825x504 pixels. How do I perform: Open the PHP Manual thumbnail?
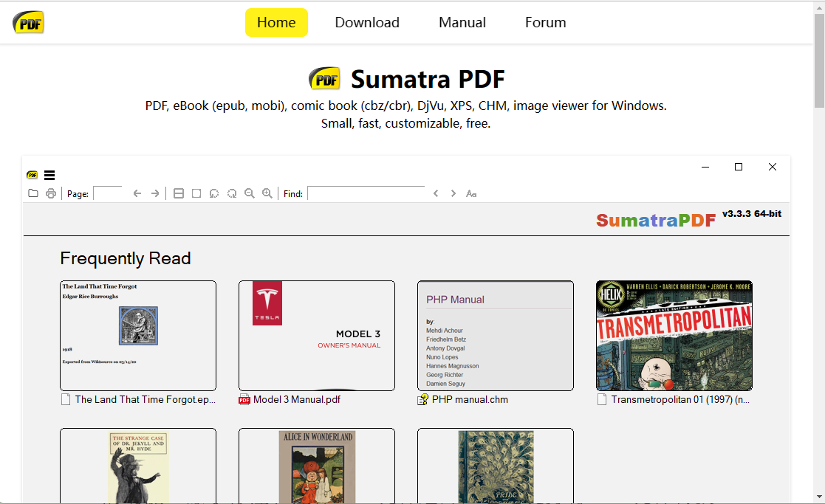click(x=496, y=335)
